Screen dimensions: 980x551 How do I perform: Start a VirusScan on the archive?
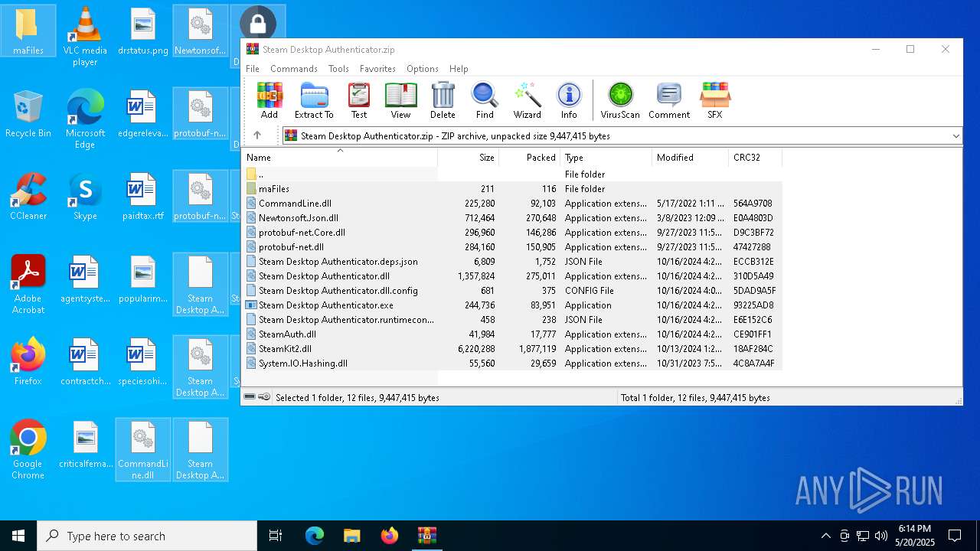(620, 100)
